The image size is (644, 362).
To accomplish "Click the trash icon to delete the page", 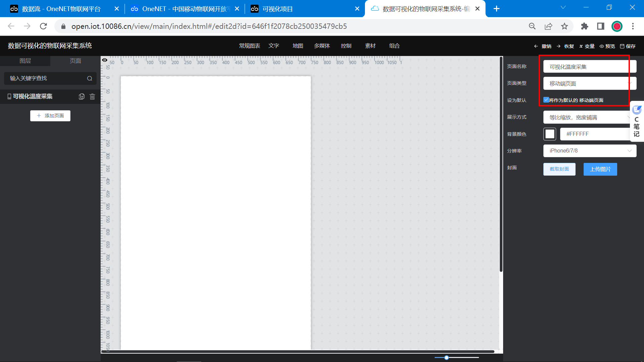I will pos(93,97).
